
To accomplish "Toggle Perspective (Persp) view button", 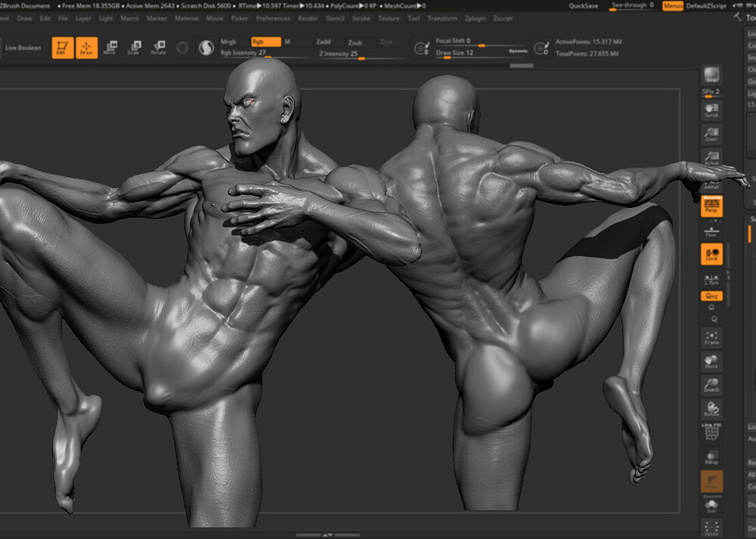I will (711, 206).
